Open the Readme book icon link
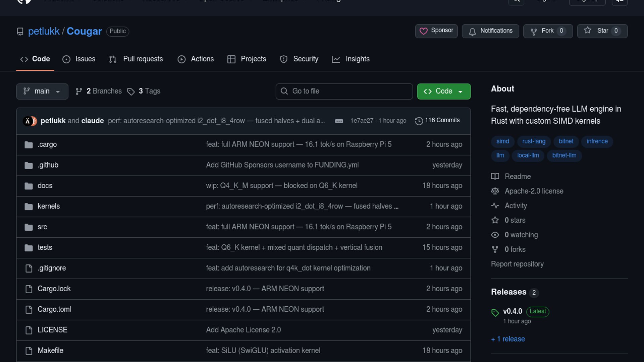The height and width of the screenshot is (362, 644). coord(495,177)
